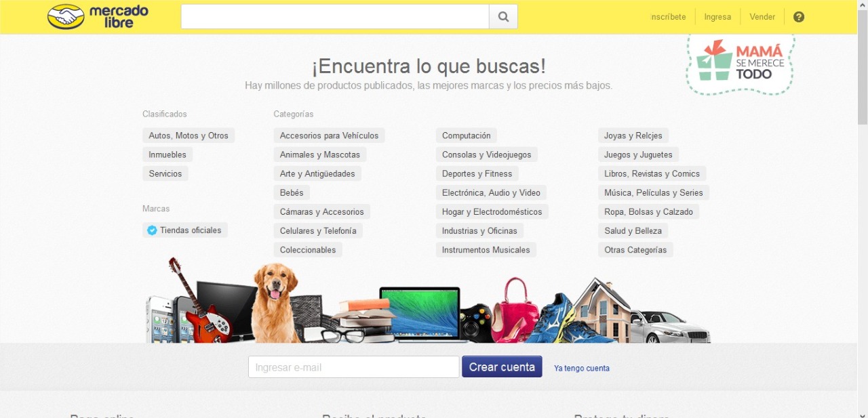
Task: Click the Mercado Libre handshake logo
Action: (x=66, y=17)
